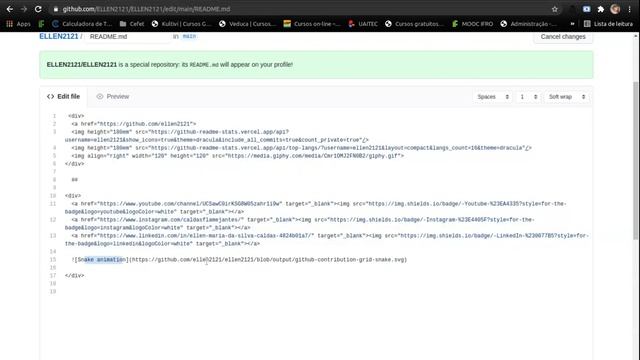Click the browser forward arrow

click(x=24, y=9)
